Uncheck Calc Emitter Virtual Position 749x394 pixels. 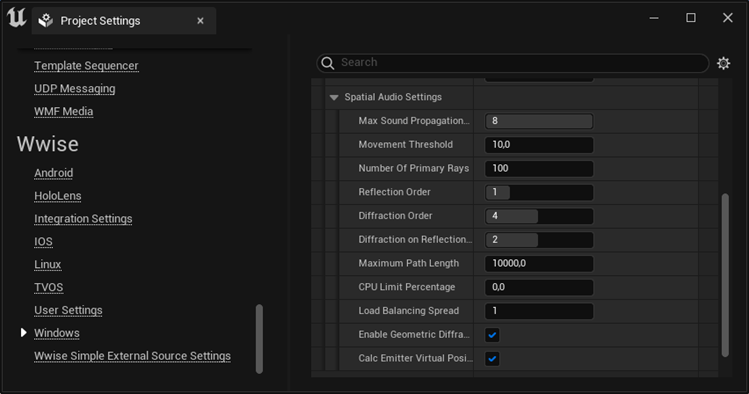point(492,359)
